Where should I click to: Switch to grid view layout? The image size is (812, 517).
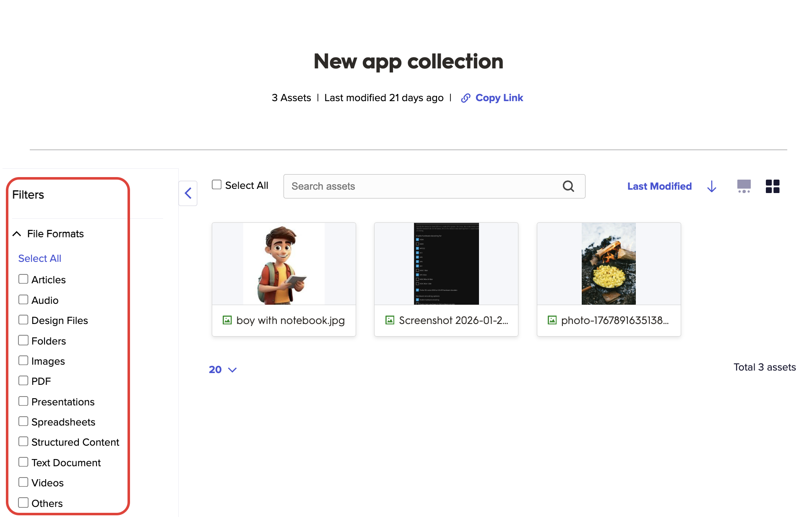click(x=772, y=186)
